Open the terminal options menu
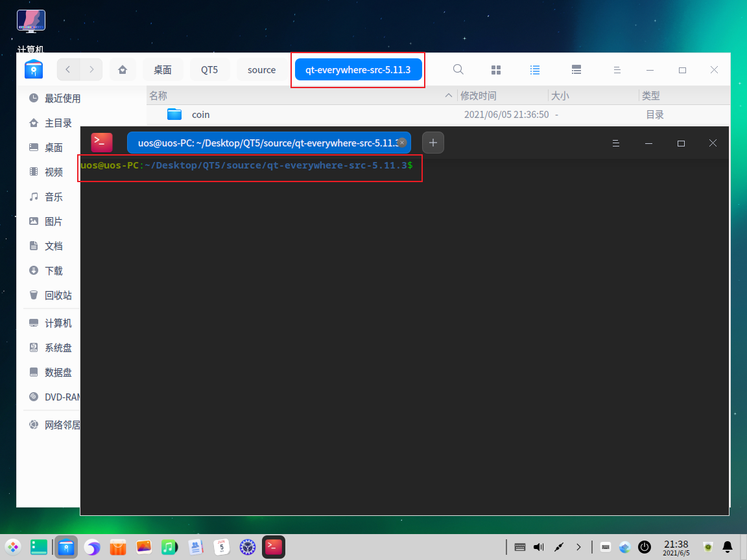Image resolution: width=747 pixels, height=560 pixels. click(x=615, y=143)
